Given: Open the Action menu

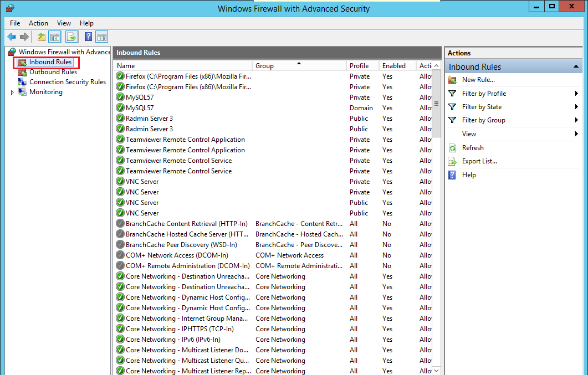Looking at the screenshot, I should (x=38, y=23).
